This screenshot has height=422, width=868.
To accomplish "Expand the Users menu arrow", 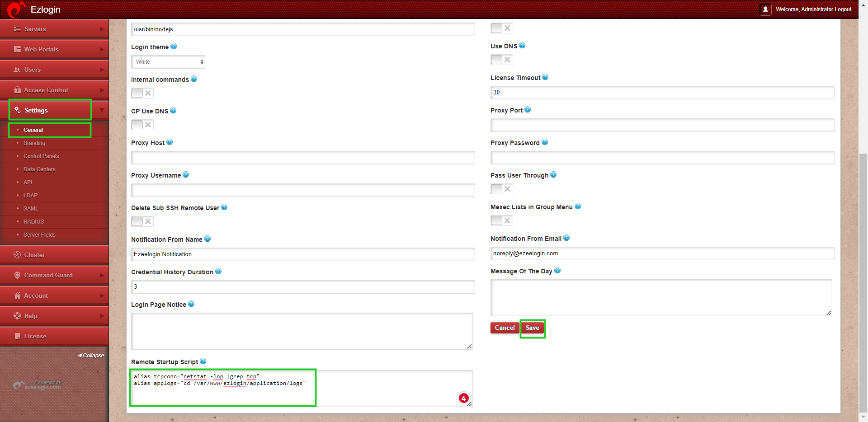I will tap(102, 70).
